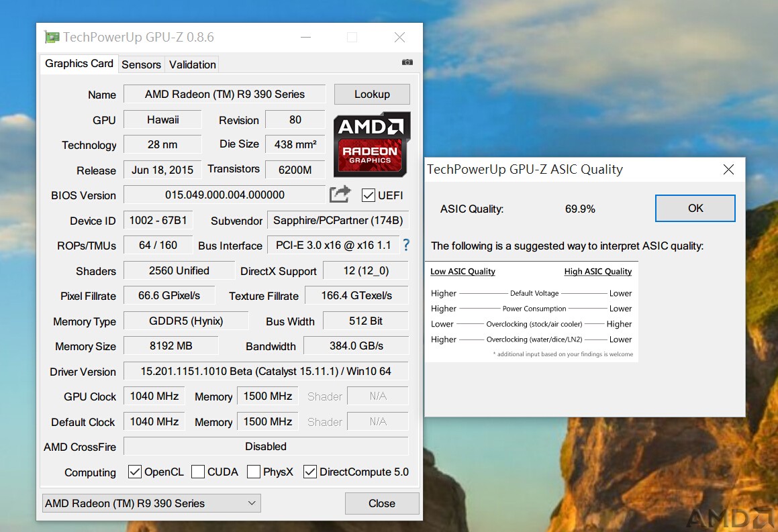Click the Bus Interface field PCI-E 3.0 x16
The image size is (778, 532).
click(334, 245)
